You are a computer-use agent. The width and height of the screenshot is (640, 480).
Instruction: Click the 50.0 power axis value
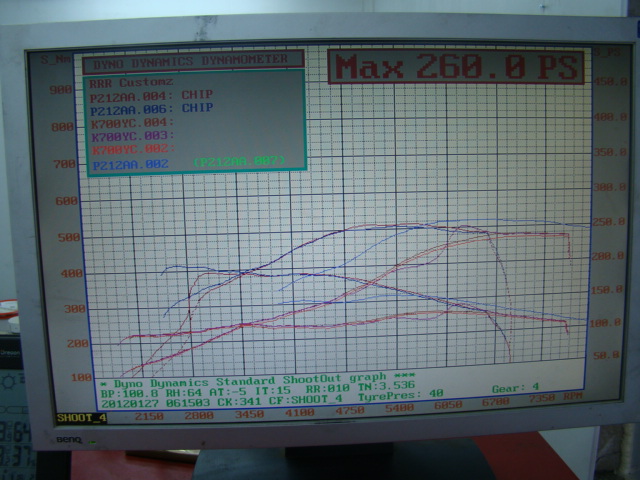coord(608,356)
